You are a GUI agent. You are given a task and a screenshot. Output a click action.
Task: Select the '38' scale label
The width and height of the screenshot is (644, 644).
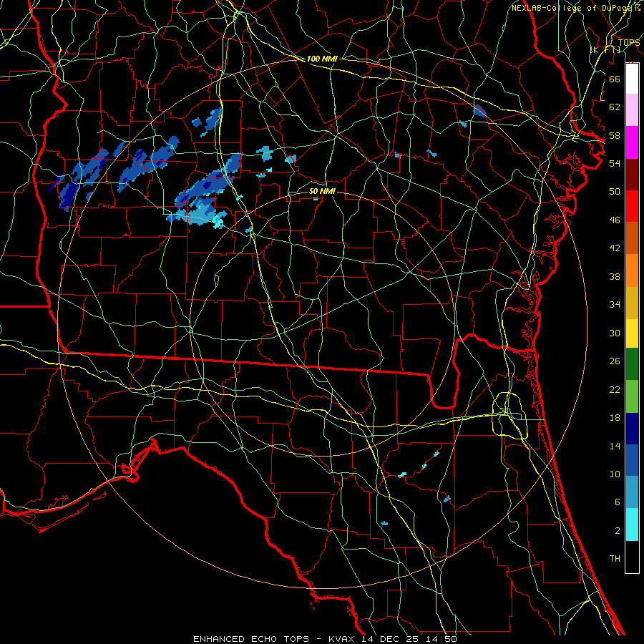[x=615, y=277]
